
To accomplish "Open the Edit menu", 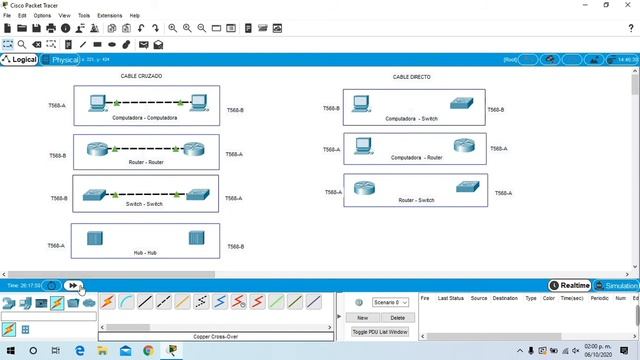I will pyautogui.click(x=22, y=16).
